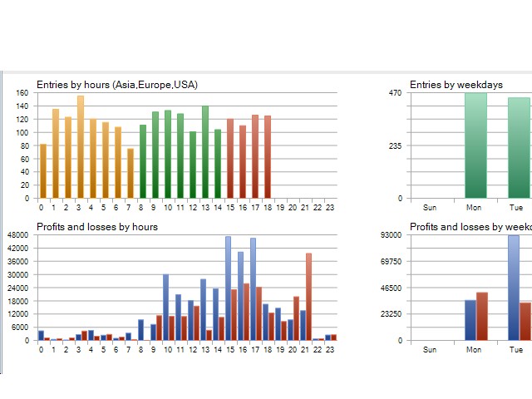Screen dimensions: 532x399
Task: Select the blue profit bar at hour 13
Action: pos(203,309)
